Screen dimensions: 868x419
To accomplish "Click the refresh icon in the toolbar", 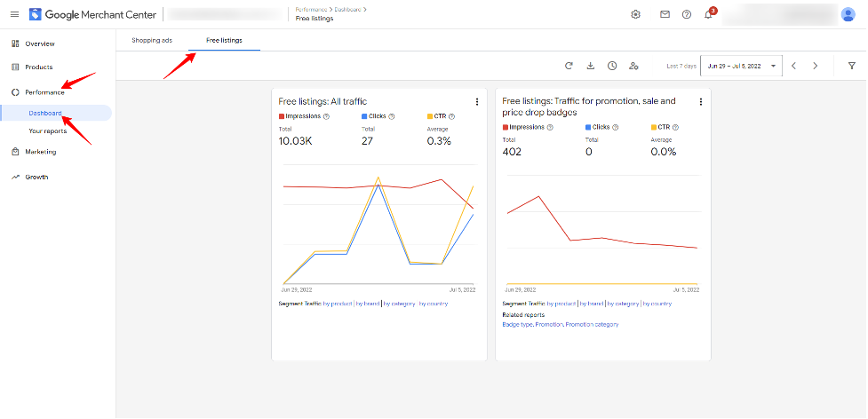I will click(x=569, y=66).
